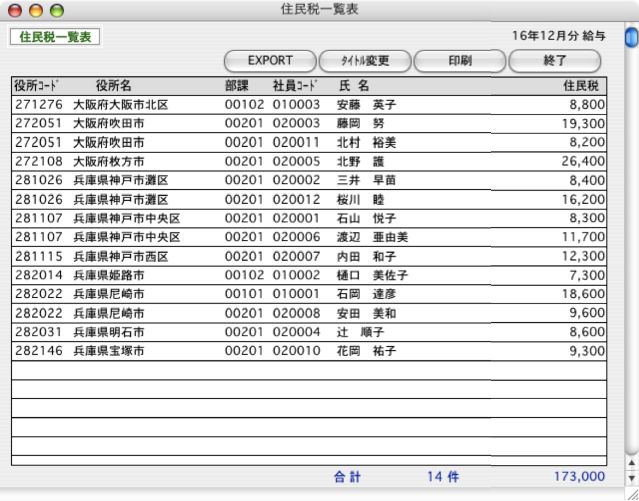The height and width of the screenshot is (501, 639).
Task: Click the 役所コード column header
Action: click(x=39, y=85)
